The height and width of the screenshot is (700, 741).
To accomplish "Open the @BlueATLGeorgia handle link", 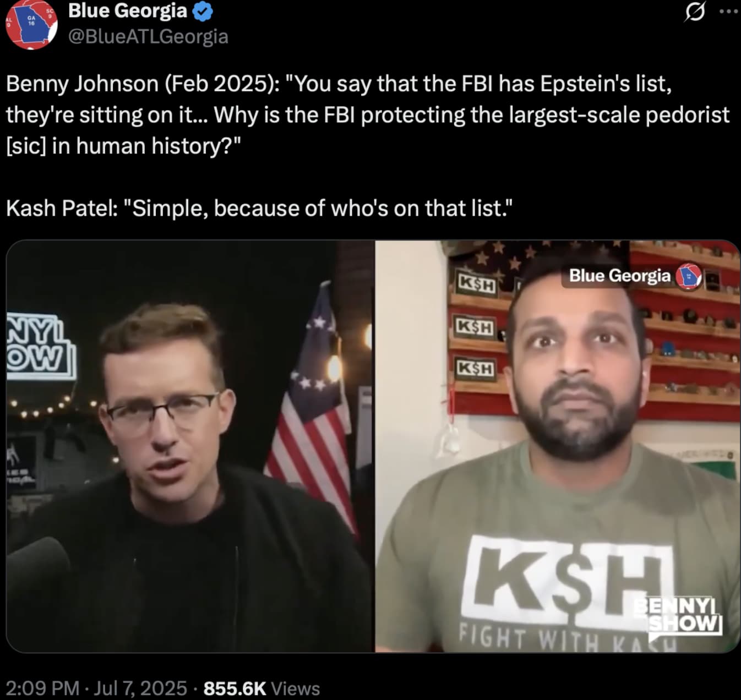I will coord(148,36).
